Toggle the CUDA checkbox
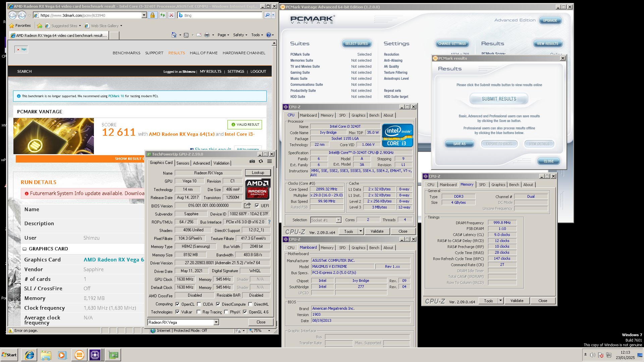644x362 pixels. 199,304
